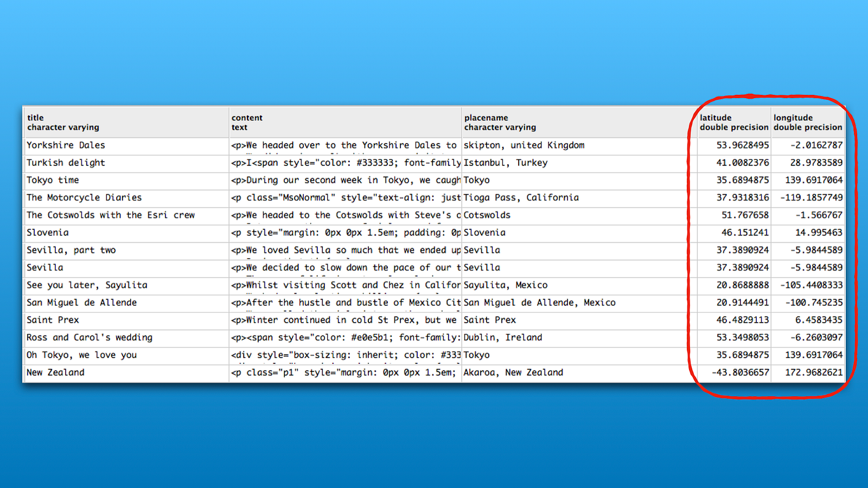Select the 'New Zealand' title cell
Viewport: 868px width, 488px height.
coord(126,373)
